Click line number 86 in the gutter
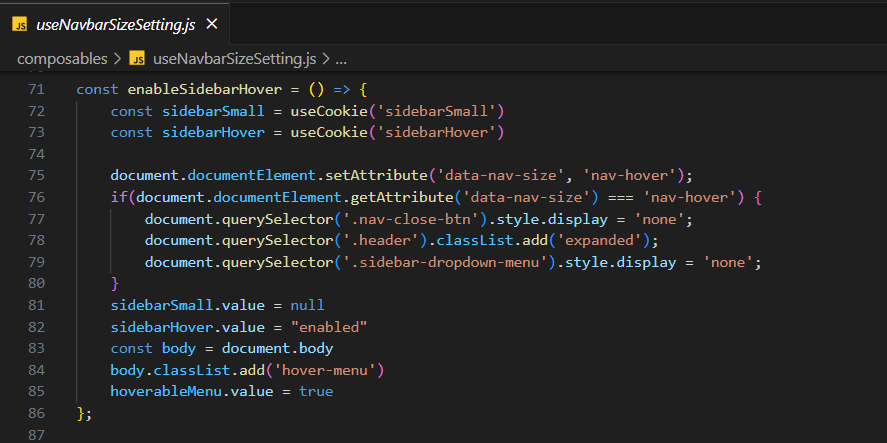 tap(37, 413)
